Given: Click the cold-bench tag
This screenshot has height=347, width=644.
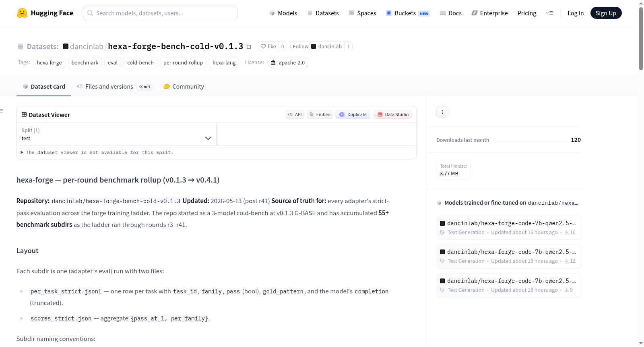Looking at the screenshot, I should (x=140, y=62).
